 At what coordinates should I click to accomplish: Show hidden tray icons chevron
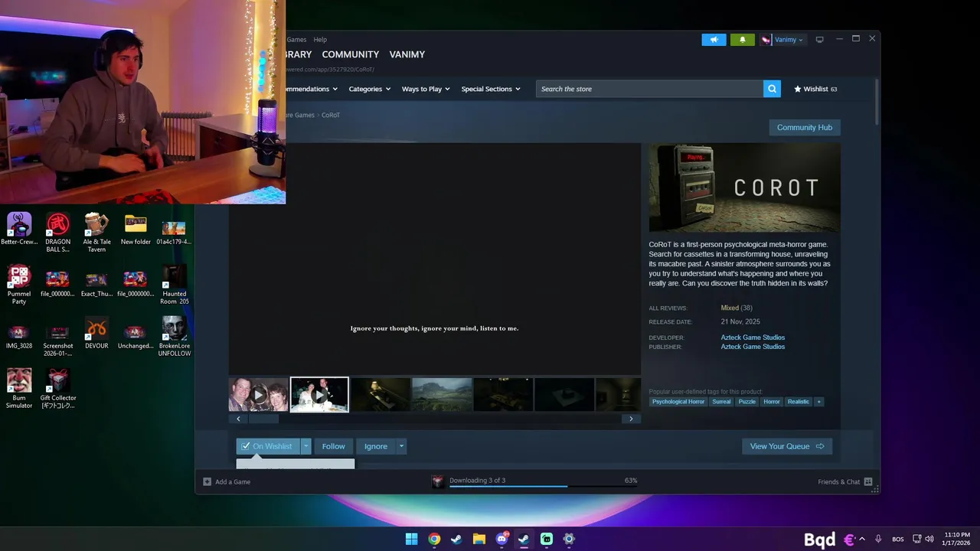(x=862, y=539)
